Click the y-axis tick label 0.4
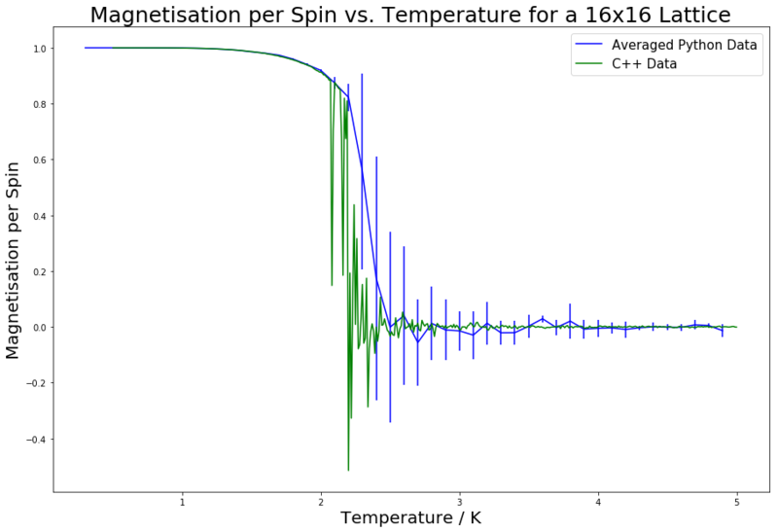Screen dimensions: 778x532 click(40, 216)
